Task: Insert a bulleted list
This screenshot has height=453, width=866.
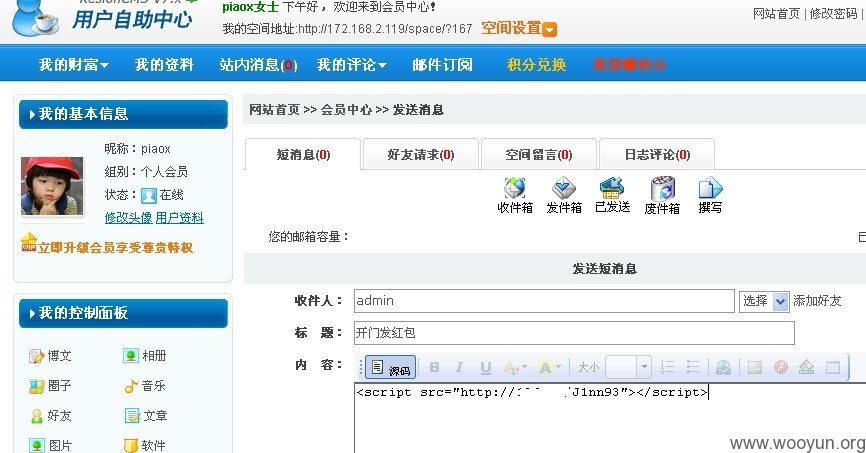Action: tap(693, 367)
